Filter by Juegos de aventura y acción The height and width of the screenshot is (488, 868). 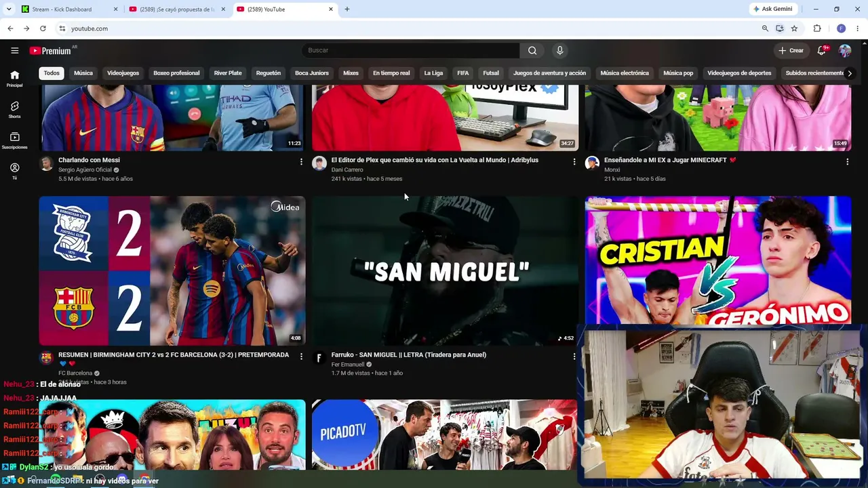pos(549,73)
